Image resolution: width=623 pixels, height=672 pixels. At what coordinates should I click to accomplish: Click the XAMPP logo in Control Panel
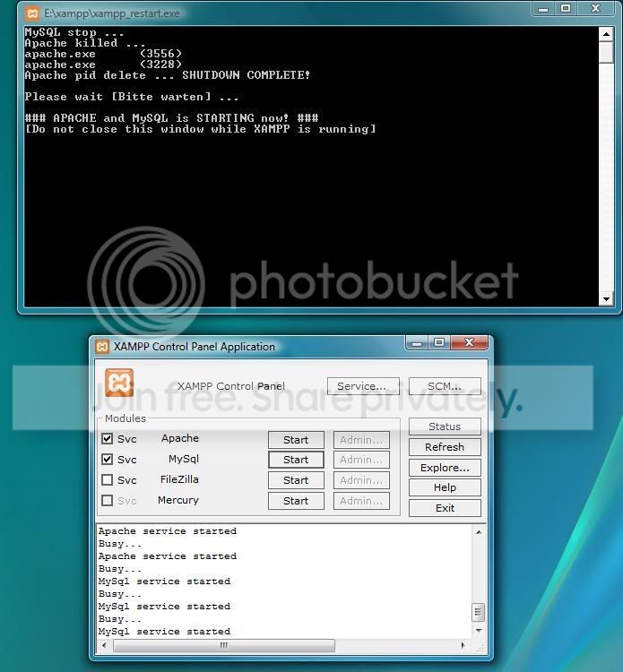(x=118, y=383)
